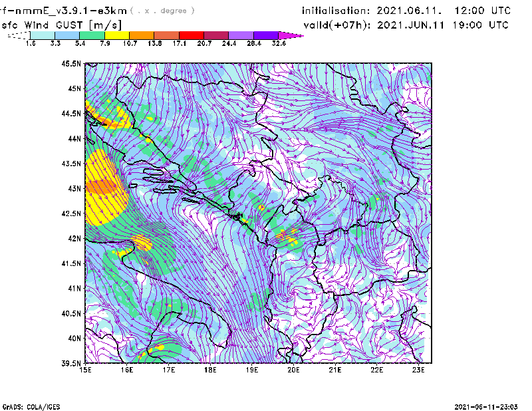Click the legend value 1.6

coord(31,43)
